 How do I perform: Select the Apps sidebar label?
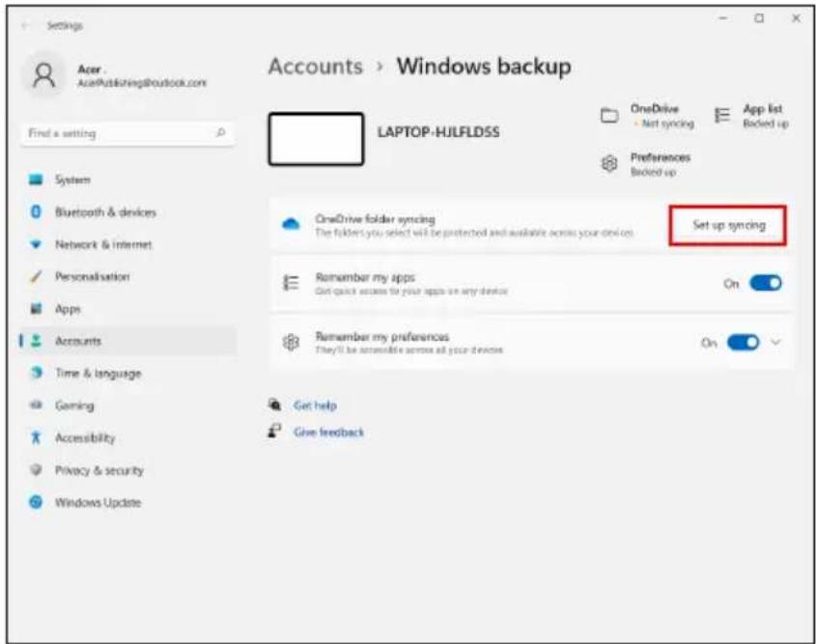[x=68, y=309]
